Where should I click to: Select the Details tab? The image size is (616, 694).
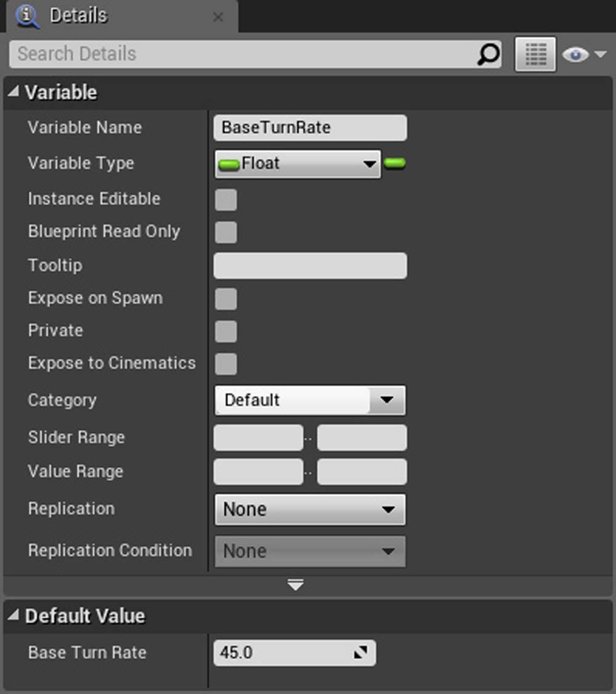click(78, 16)
